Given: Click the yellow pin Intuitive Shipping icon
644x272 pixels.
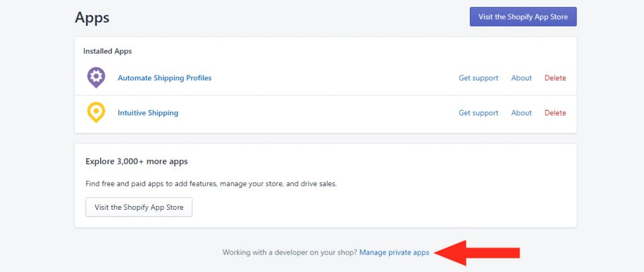Looking at the screenshot, I should [x=96, y=112].
